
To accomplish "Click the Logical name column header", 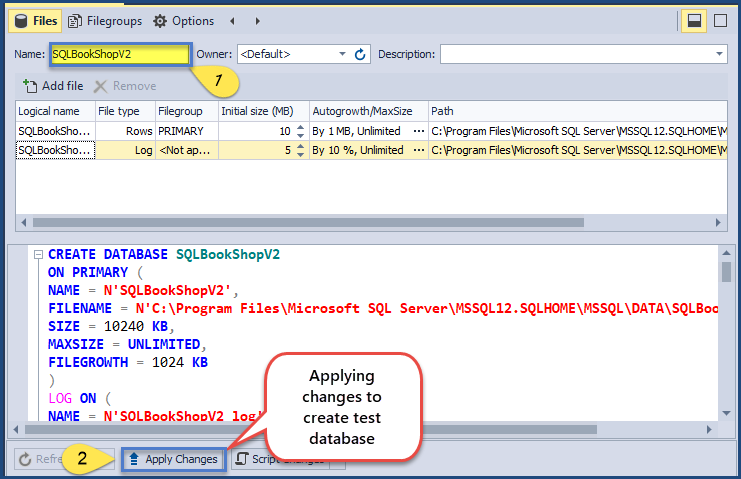I will click(55, 111).
